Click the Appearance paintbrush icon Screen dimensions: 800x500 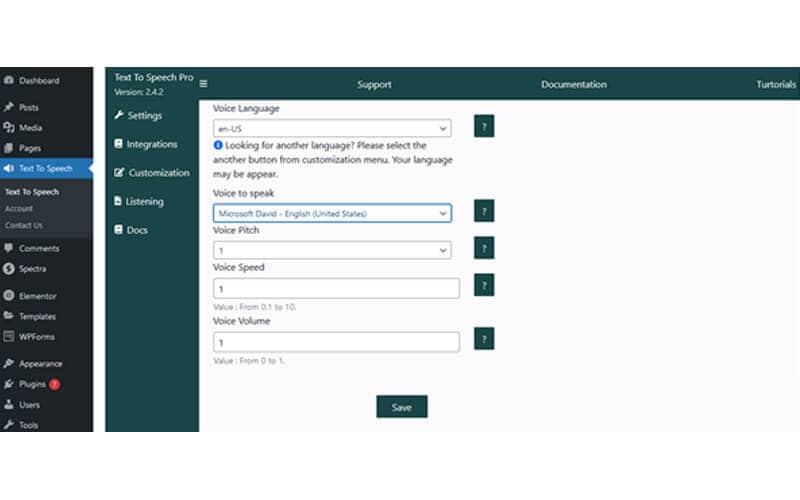(9, 363)
